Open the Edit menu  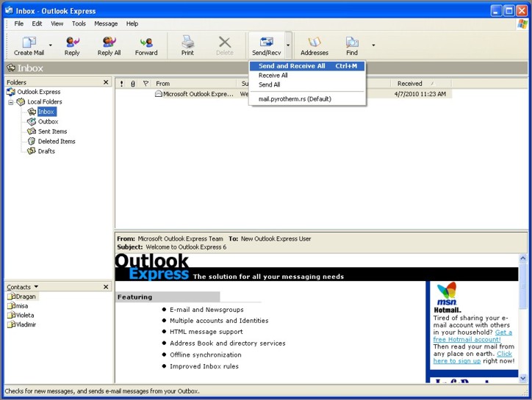[37, 23]
